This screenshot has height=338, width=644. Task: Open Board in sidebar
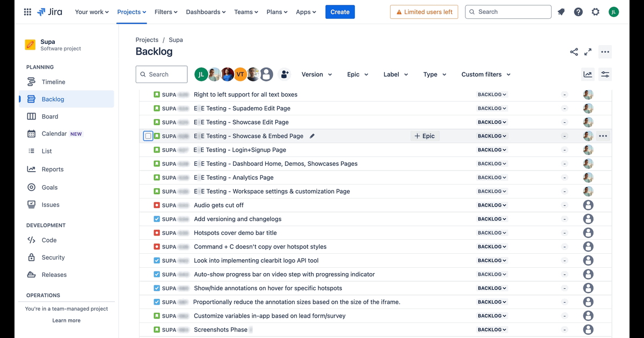[67, 116]
